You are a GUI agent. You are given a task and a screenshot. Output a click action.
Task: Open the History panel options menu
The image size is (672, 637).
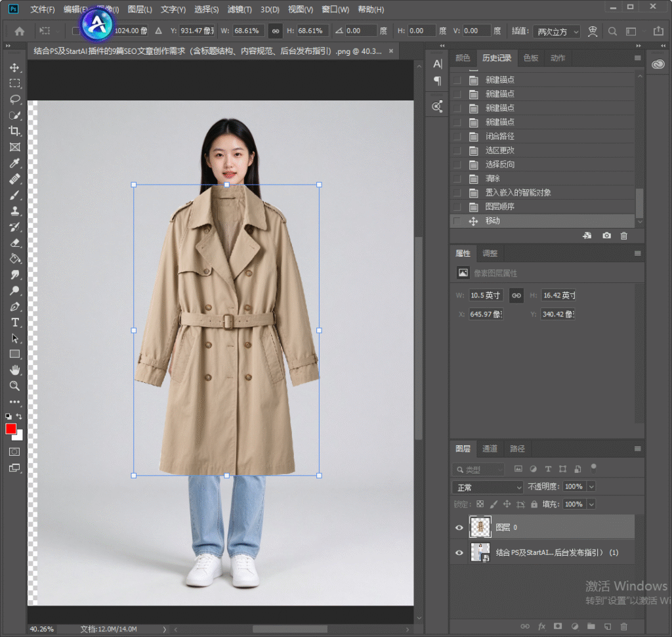tap(637, 58)
